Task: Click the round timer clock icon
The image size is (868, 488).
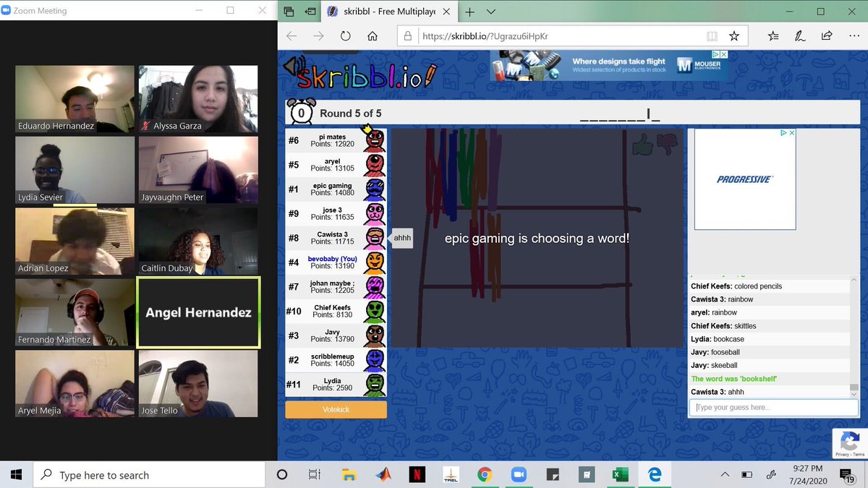Action: coord(301,111)
